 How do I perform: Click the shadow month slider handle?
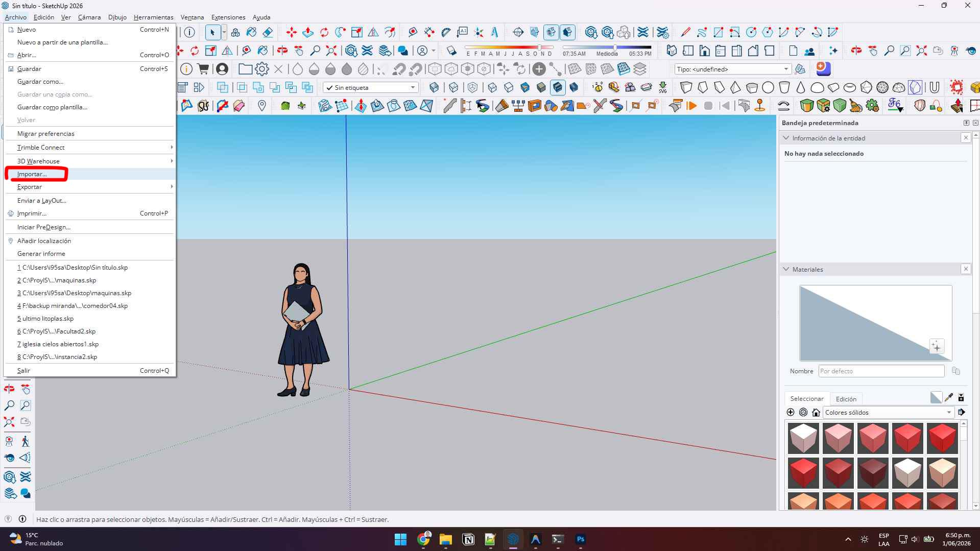pos(539,47)
